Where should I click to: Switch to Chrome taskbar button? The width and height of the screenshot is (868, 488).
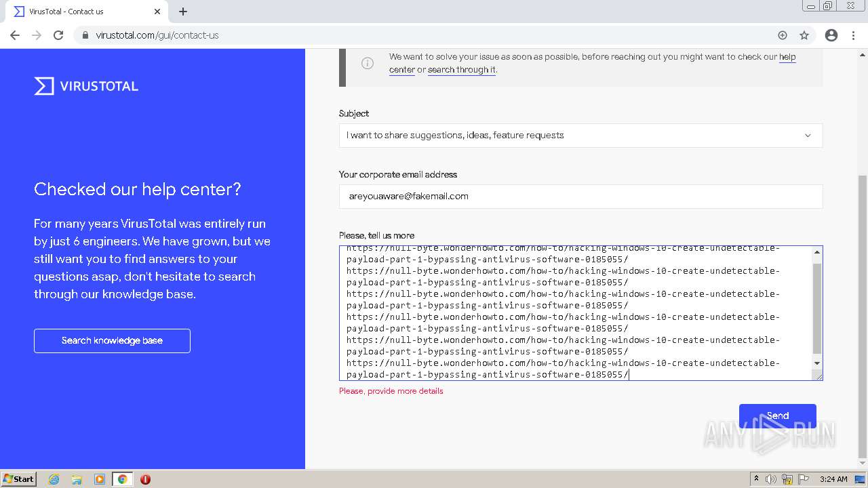tap(123, 479)
